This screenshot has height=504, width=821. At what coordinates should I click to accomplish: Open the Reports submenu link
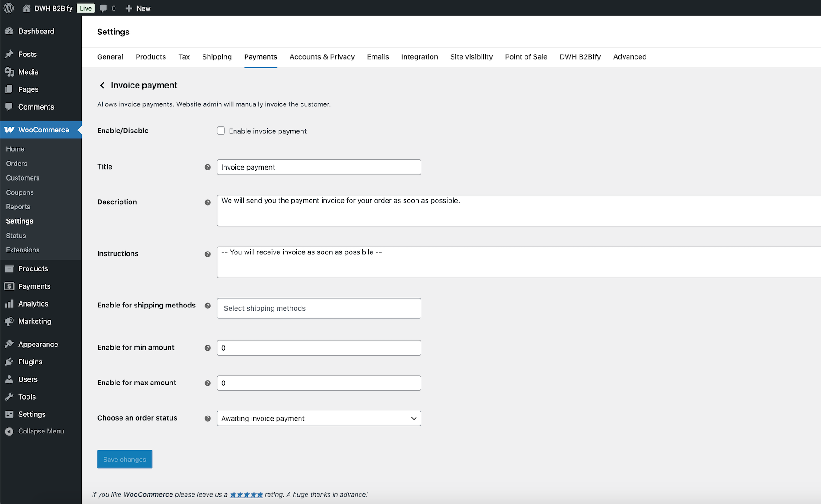pos(18,207)
